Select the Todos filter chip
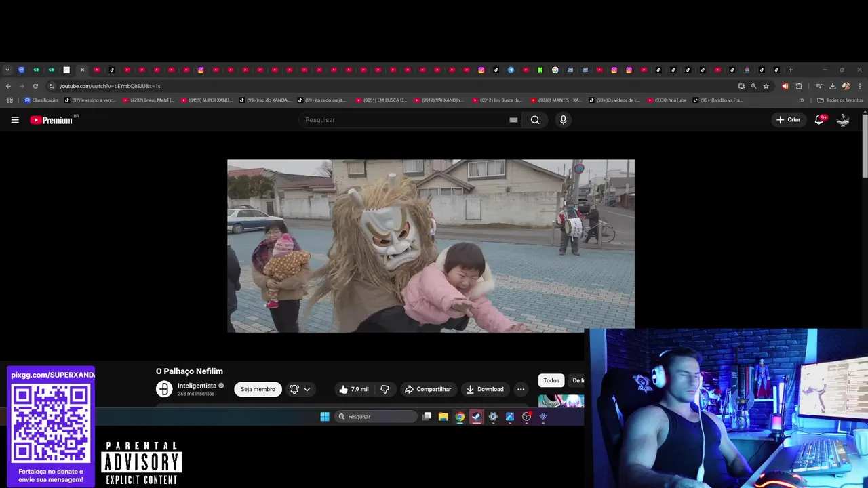This screenshot has width=868, height=488. 551,380
